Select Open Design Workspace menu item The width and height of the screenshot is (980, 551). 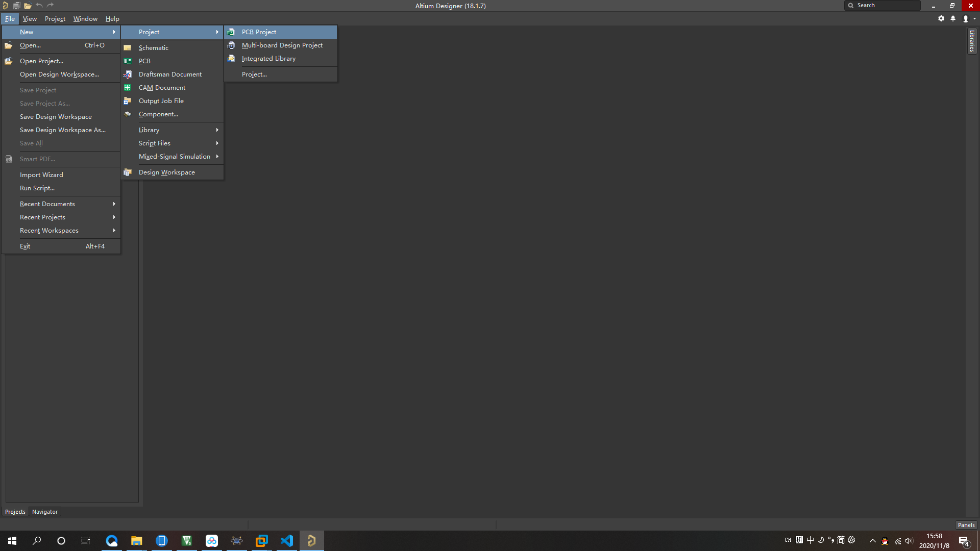click(61, 74)
